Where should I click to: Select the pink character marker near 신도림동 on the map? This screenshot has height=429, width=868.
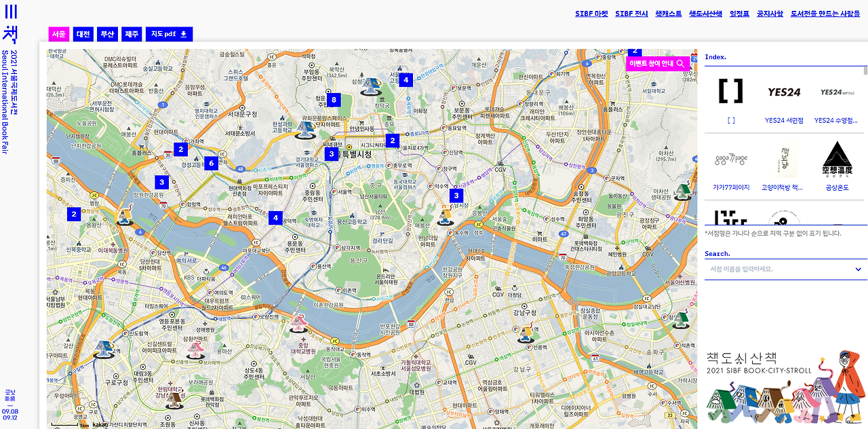195,350
